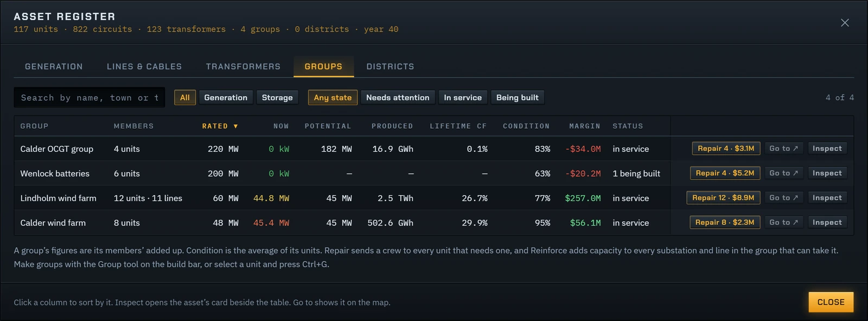Close the Asset Register with the X icon

845,23
